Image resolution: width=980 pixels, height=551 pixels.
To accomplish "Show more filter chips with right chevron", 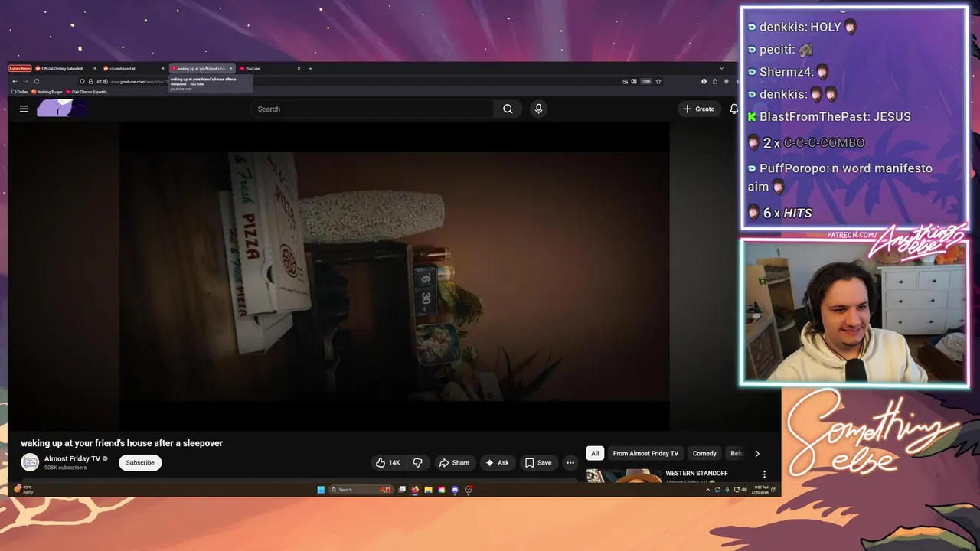I will [757, 453].
